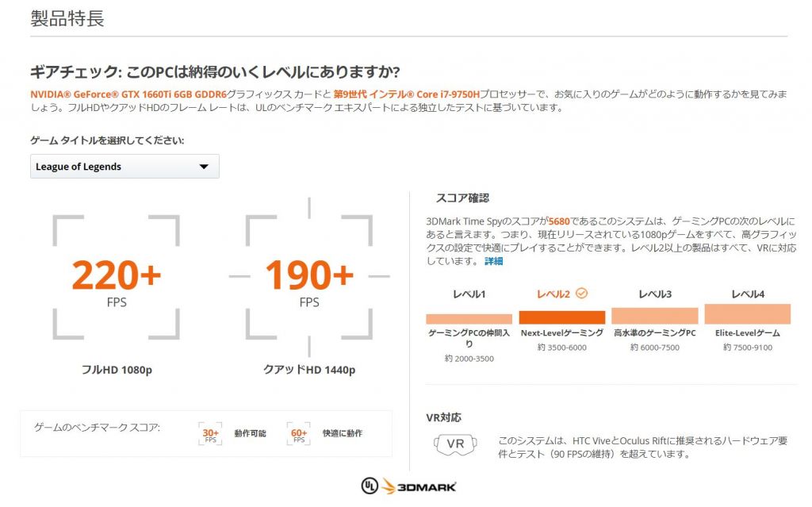Follow the 第9世代 インテル Core i7-9750H link
The image size is (812, 507).
[407, 94]
